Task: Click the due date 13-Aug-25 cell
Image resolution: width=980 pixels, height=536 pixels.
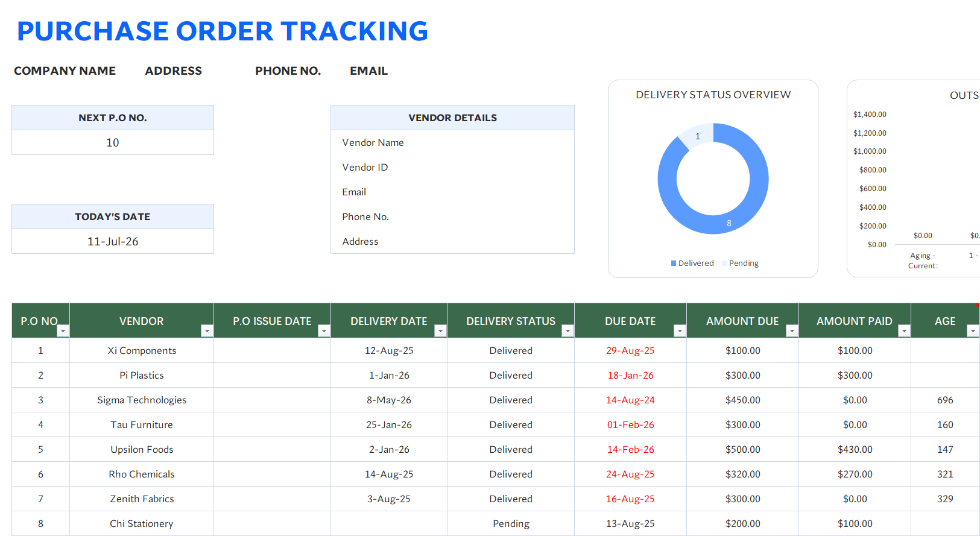Action: coord(630,523)
